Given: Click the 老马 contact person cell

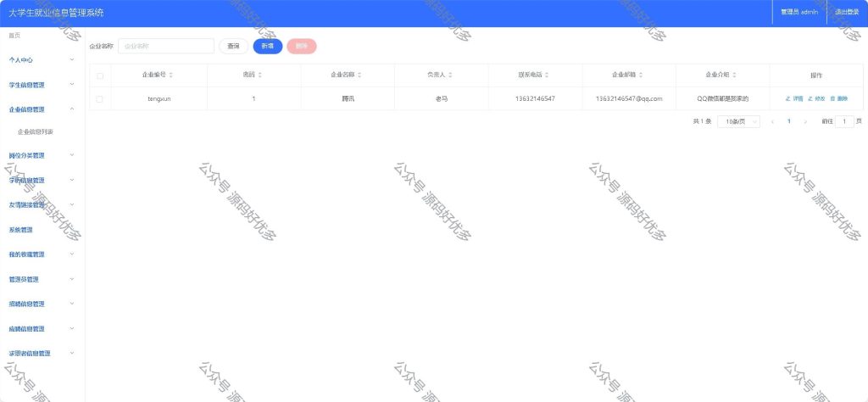Looking at the screenshot, I should click(441, 98).
